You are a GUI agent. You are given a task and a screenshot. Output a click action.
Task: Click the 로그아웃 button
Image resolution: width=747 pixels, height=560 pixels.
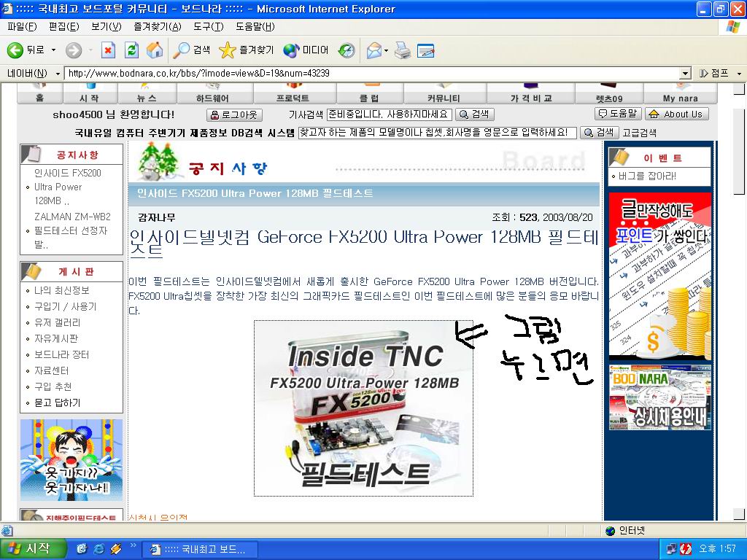pos(234,114)
